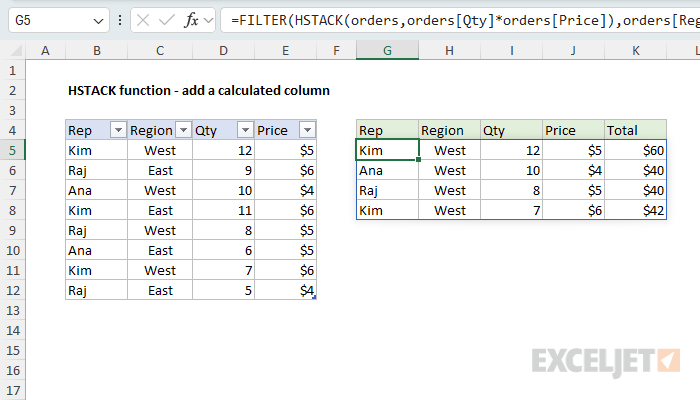Click 'Ana' in cell B10
Screen dimensions: 700x400
click(96, 250)
